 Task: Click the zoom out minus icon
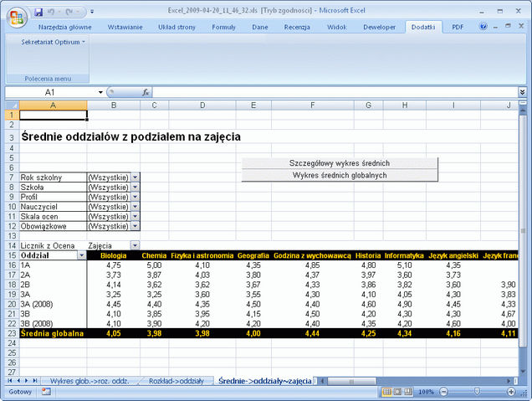point(443,392)
